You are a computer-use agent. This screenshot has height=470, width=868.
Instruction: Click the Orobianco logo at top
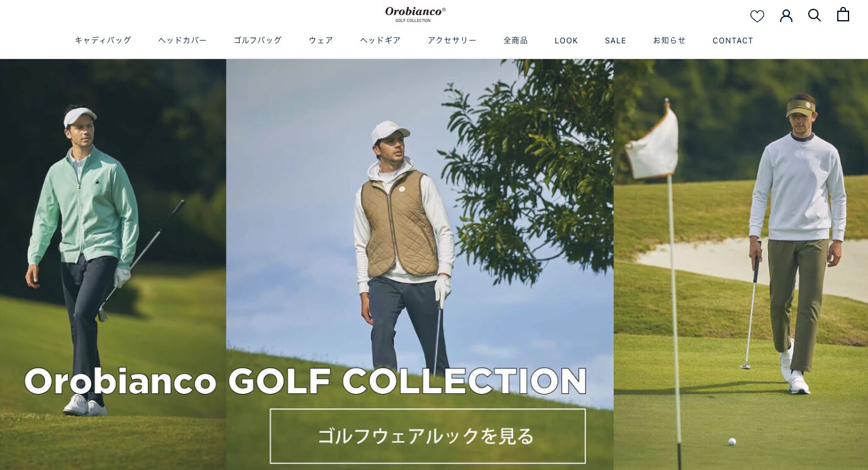pyautogui.click(x=415, y=14)
